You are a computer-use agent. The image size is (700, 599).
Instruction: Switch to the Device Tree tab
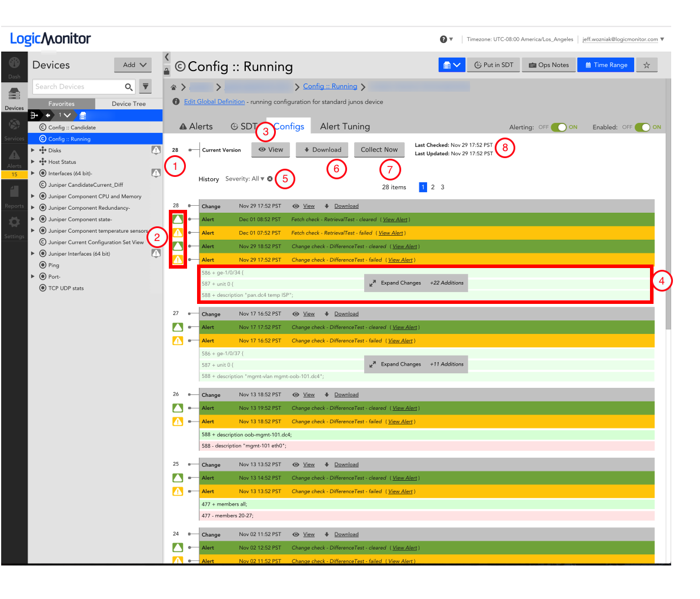pos(128,103)
